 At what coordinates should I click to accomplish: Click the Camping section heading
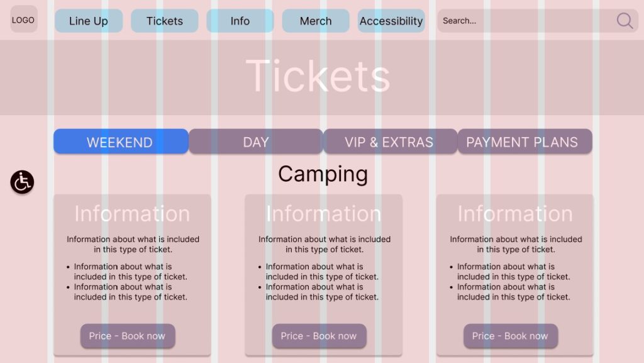coord(323,174)
